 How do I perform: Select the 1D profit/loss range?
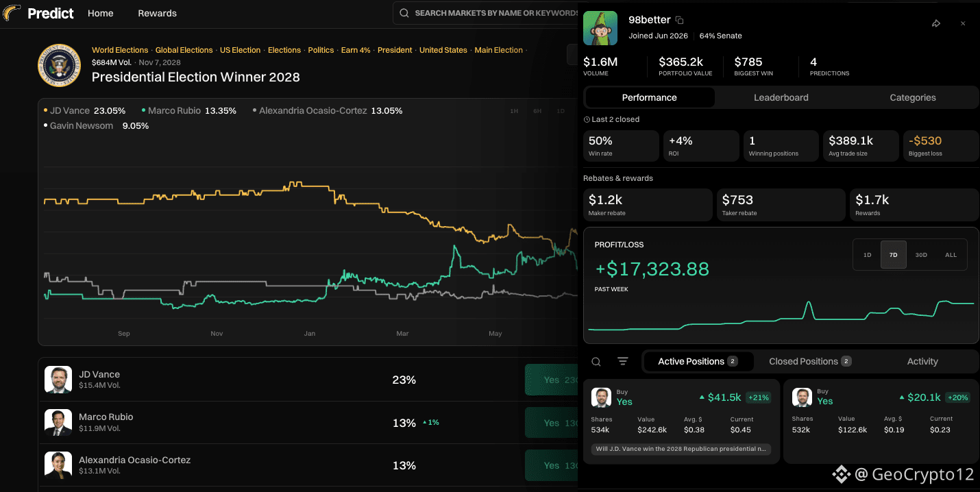click(x=867, y=255)
